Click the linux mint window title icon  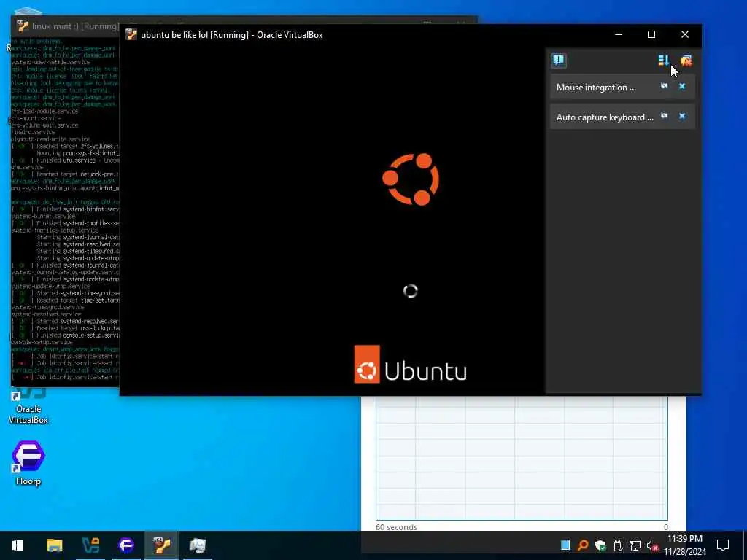[x=23, y=26]
